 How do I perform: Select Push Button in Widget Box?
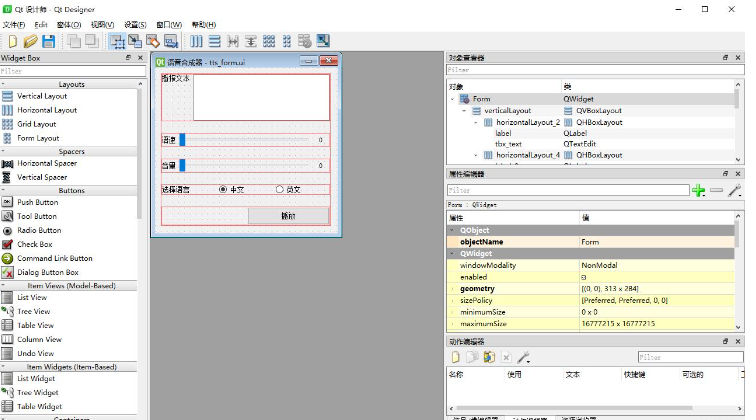37,202
